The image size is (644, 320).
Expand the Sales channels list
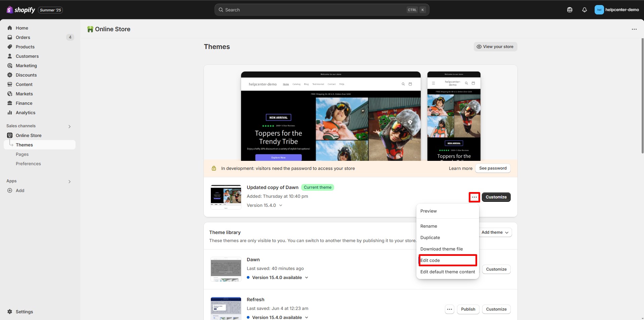(x=69, y=126)
